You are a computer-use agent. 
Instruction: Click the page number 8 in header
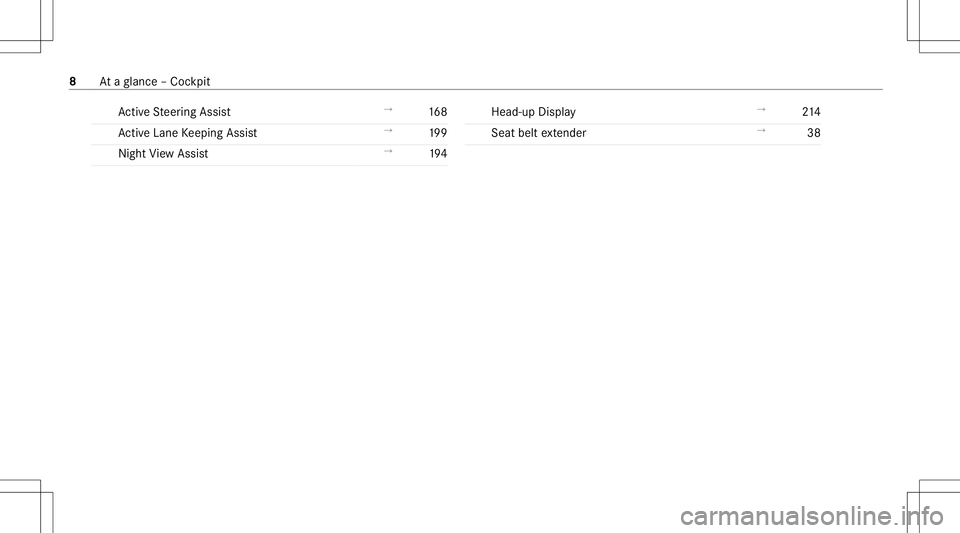tap(73, 81)
